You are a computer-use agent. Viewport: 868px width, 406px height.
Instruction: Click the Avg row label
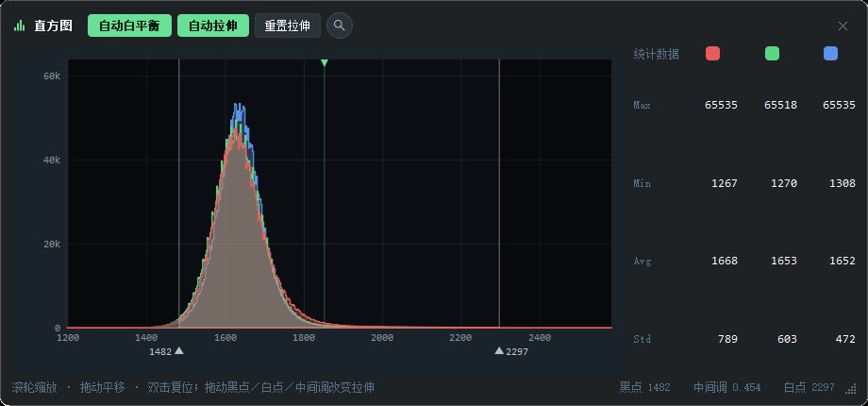[x=643, y=261]
